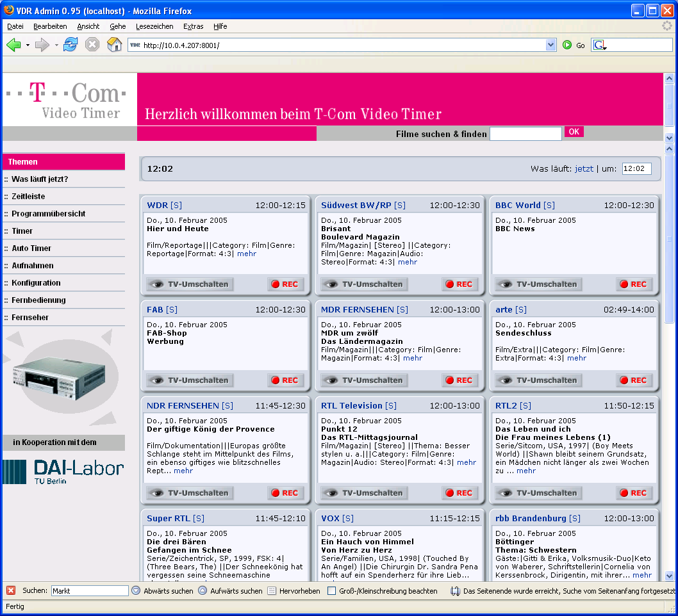Image resolution: width=678 pixels, height=616 pixels.
Task: Click REC button for RTL2
Action: pos(633,492)
